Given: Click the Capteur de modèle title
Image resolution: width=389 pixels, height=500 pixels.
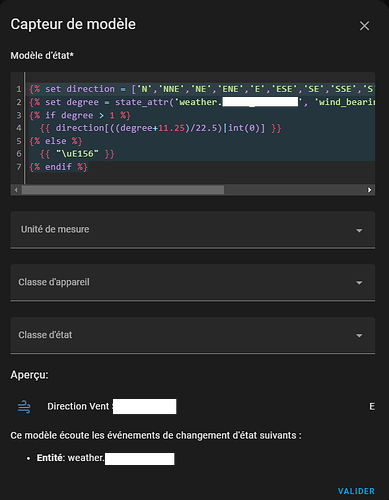Looking at the screenshot, I should (x=73, y=24).
